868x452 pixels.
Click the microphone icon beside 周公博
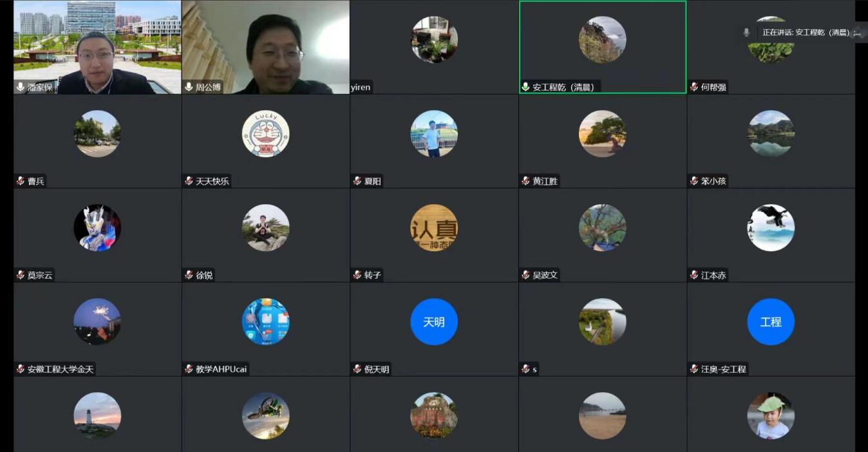189,87
